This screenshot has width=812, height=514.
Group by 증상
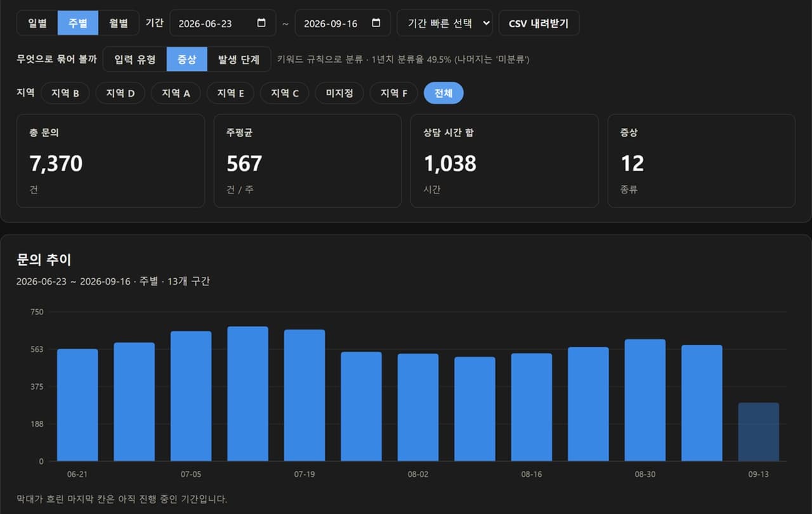[x=187, y=60]
